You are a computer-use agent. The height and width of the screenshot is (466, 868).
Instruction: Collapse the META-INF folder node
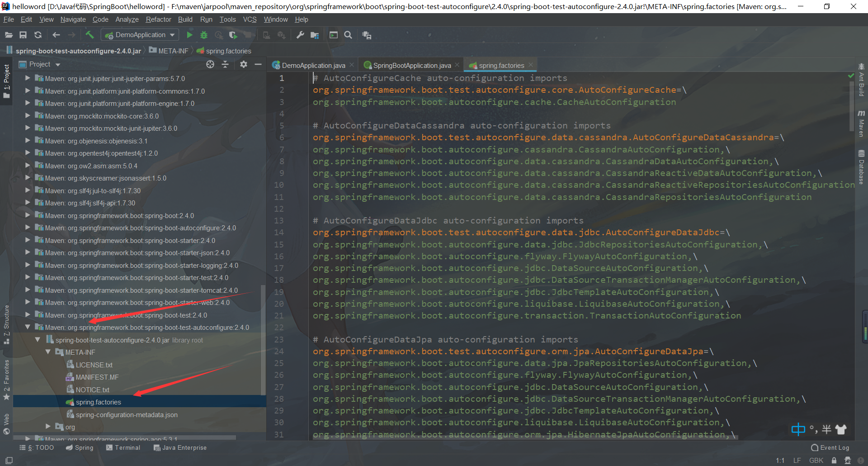[x=48, y=352]
